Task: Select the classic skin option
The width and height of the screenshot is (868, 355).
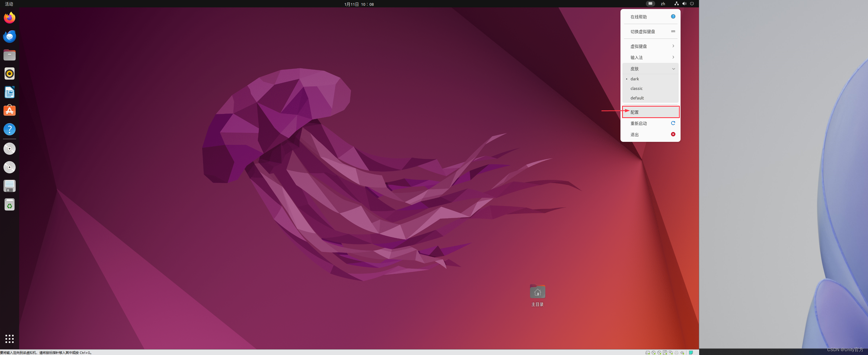Action: 636,88
